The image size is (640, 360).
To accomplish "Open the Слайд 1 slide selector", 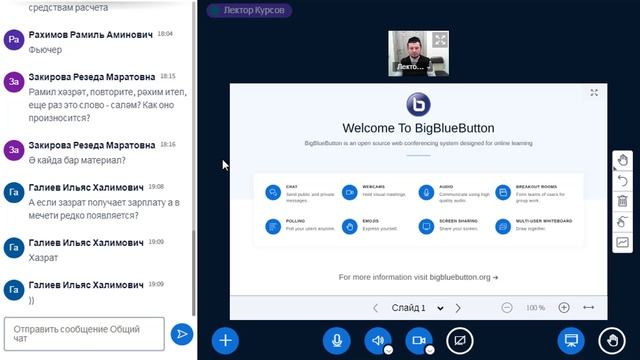I will [x=417, y=308].
